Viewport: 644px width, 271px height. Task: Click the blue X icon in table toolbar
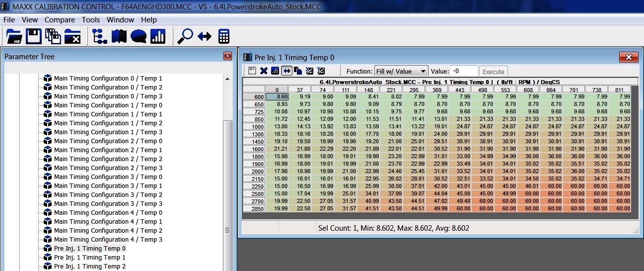[264, 71]
